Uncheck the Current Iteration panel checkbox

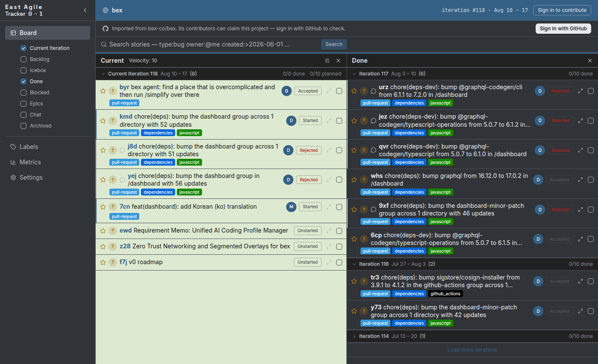[23, 48]
